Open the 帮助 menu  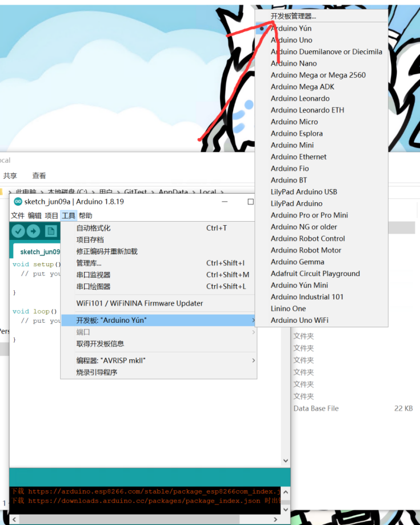pyautogui.click(x=85, y=215)
